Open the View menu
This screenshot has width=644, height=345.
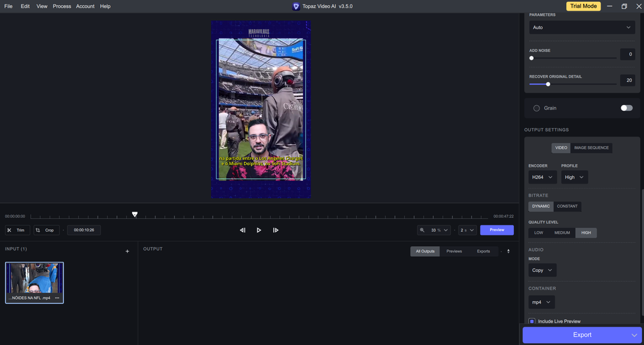[x=42, y=6]
